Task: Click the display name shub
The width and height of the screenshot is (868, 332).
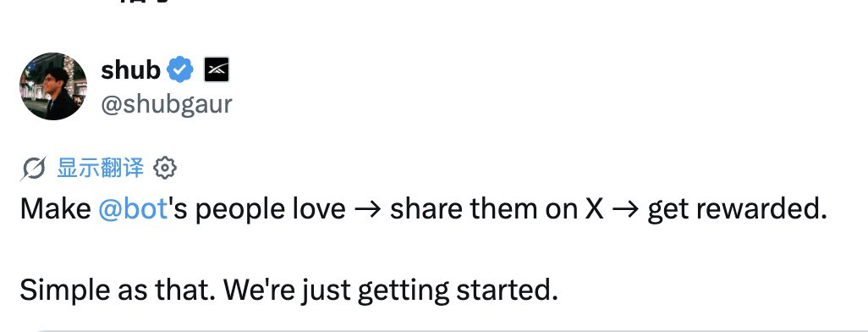Action: 130,70
